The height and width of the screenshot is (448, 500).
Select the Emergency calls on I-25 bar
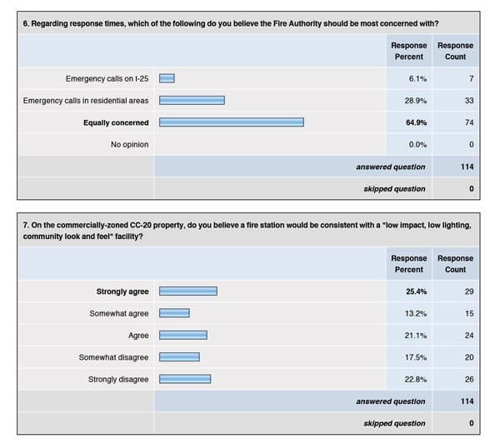[x=167, y=78]
